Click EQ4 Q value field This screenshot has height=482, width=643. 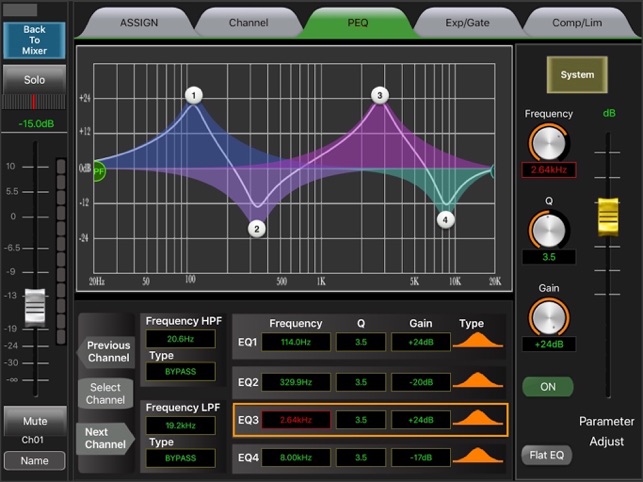[361, 457]
